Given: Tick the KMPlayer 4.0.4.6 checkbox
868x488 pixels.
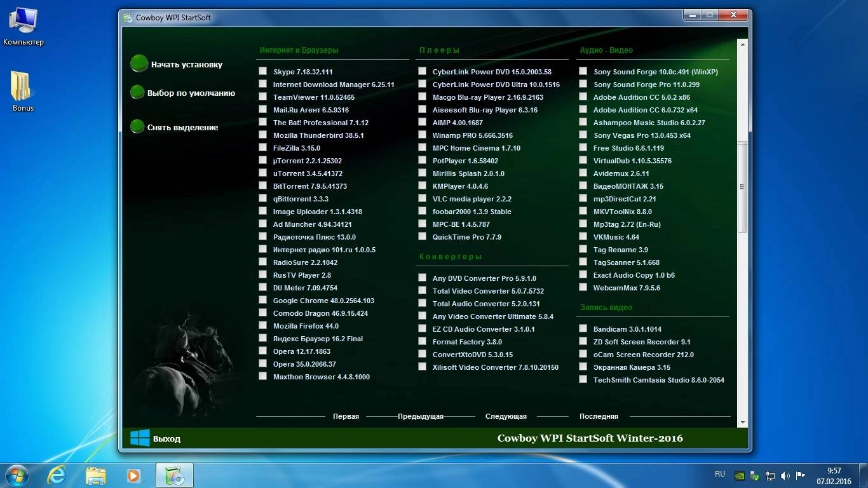Looking at the screenshot, I should [422, 186].
